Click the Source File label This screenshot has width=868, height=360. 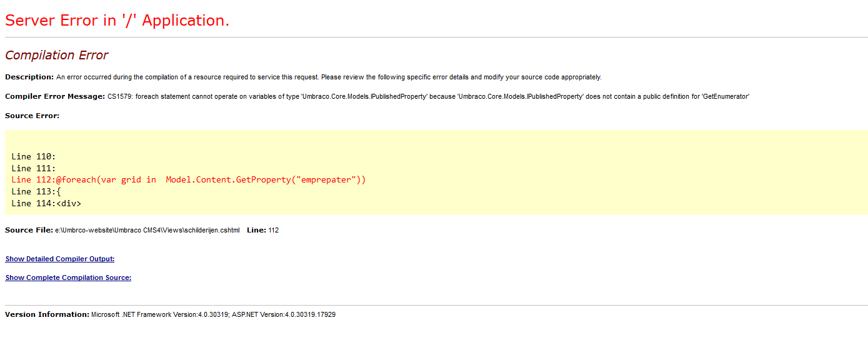click(29, 230)
